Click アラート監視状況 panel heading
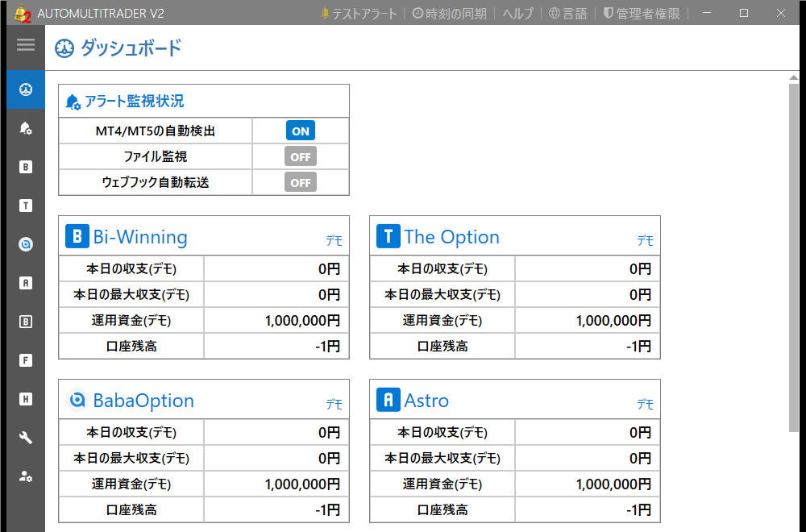 click(x=134, y=102)
